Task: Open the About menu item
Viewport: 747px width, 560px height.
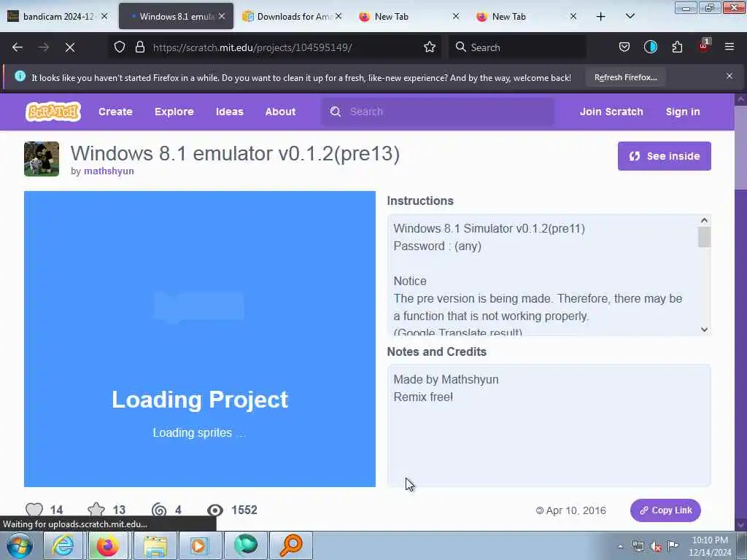Action: click(x=280, y=112)
